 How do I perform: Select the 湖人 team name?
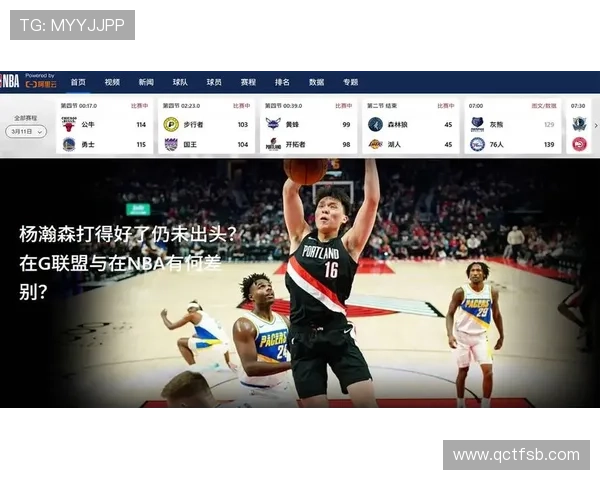click(394, 145)
